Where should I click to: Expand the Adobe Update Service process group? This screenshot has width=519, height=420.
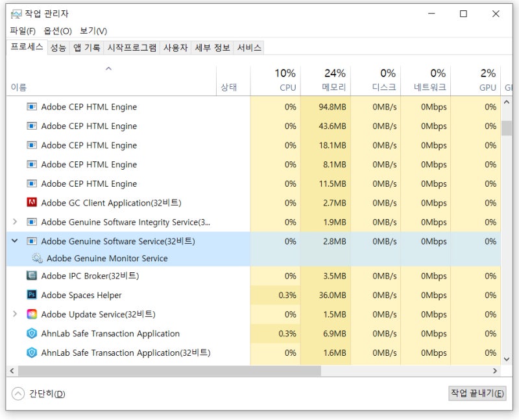pyautogui.click(x=14, y=314)
